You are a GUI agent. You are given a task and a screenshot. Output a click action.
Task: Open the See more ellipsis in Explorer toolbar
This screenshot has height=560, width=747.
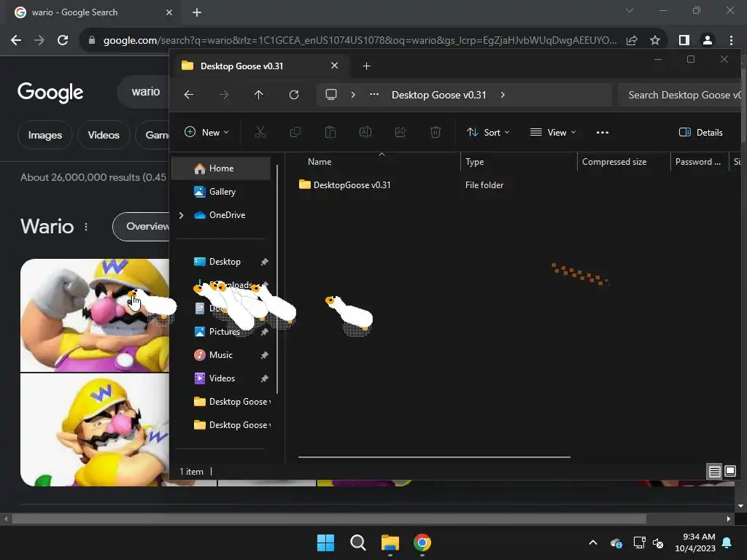pyautogui.click(x=602, y=133)
